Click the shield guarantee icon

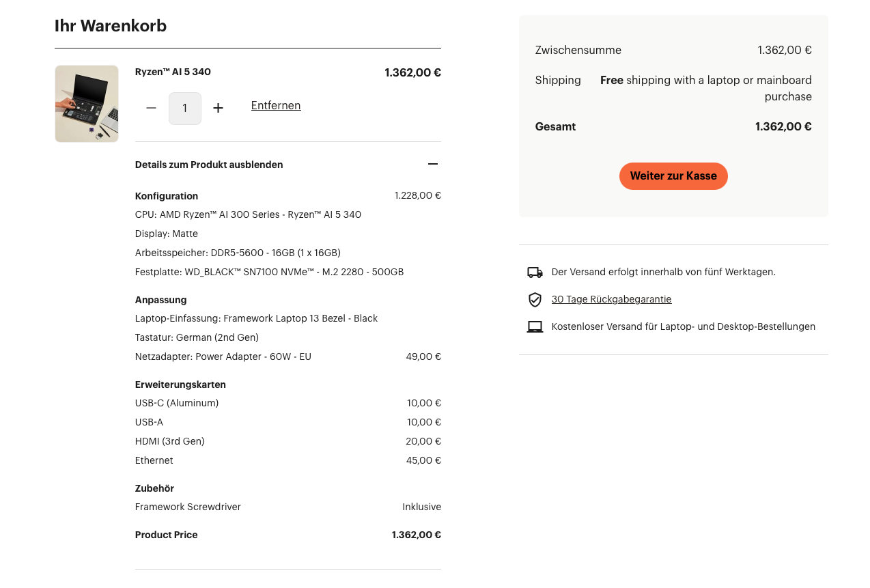point(535,300)
